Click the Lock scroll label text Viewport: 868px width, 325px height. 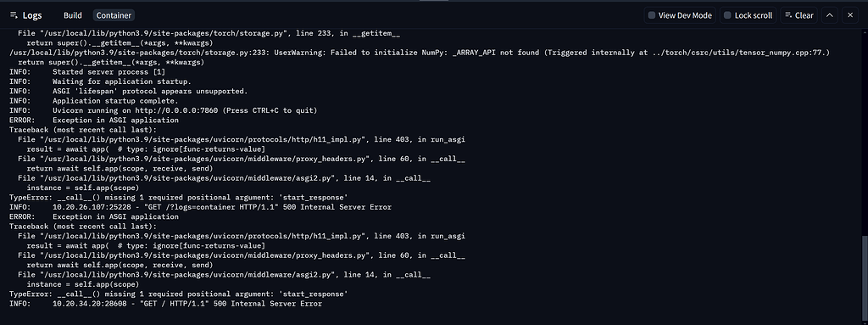point(754,15)
